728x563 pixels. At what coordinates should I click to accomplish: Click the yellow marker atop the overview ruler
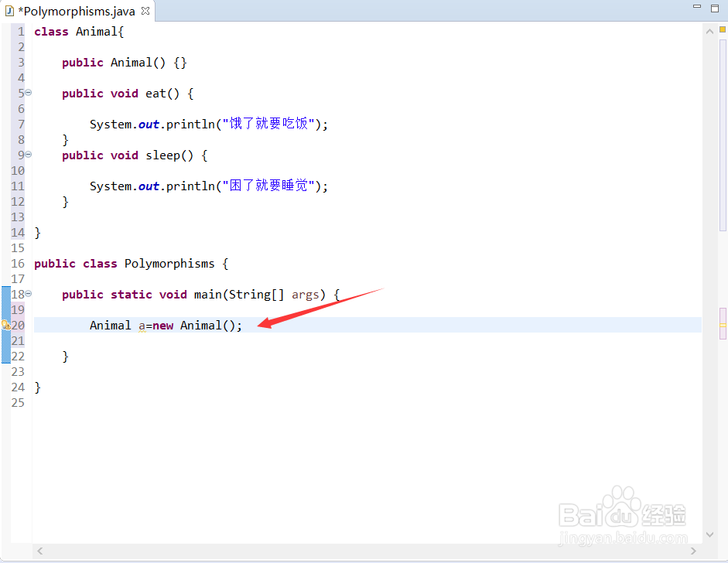(721, 29)
